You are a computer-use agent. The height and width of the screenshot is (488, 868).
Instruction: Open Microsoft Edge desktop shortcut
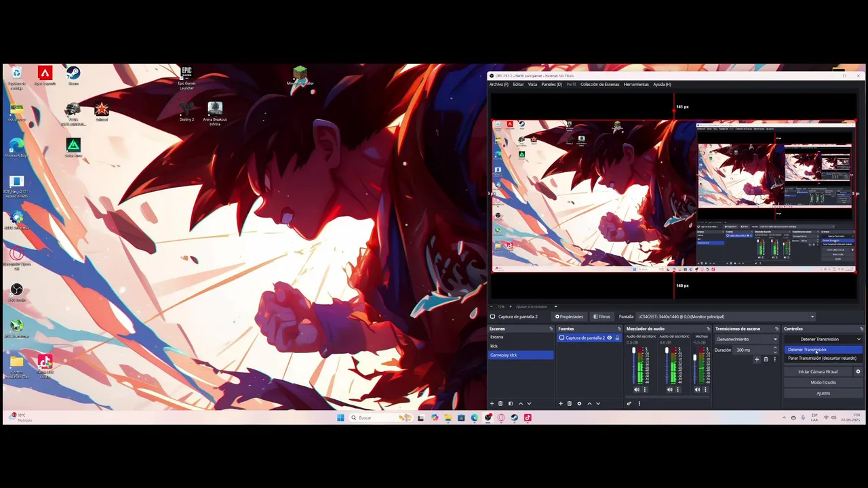[x=16, y=148]
